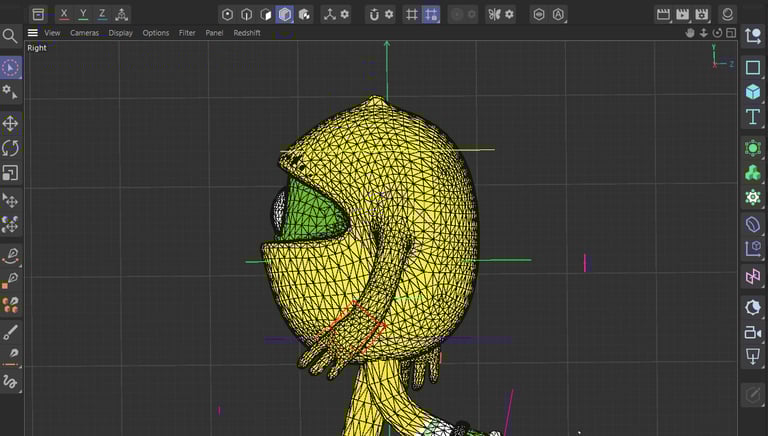Open axis mode settings gear
The height and width of the screenshot is (436, 768).
click(x=345, y=14)
